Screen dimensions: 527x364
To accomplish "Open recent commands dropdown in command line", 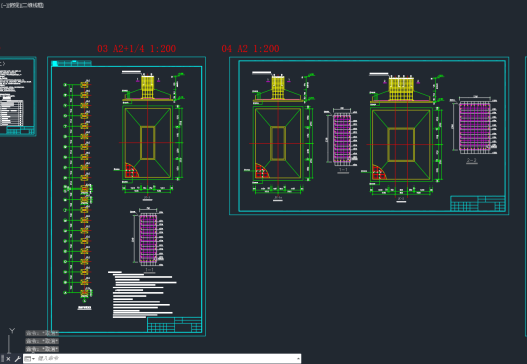I will [30, 359].
